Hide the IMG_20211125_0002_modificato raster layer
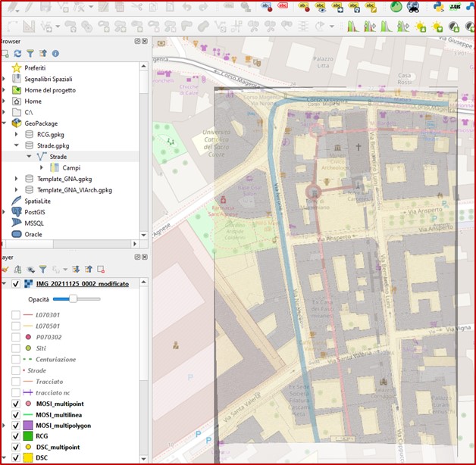The image size is (476, 465). point(16,283)
